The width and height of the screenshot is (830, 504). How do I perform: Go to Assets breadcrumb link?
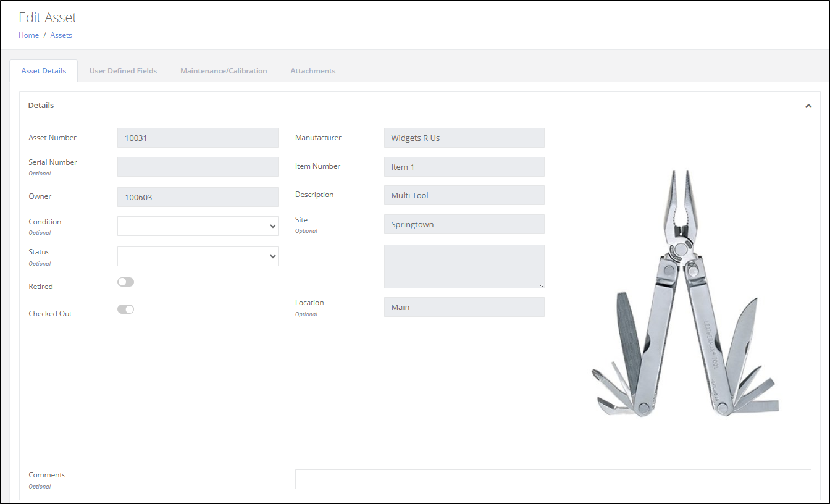pyautogui.click(x=61, y=35)
